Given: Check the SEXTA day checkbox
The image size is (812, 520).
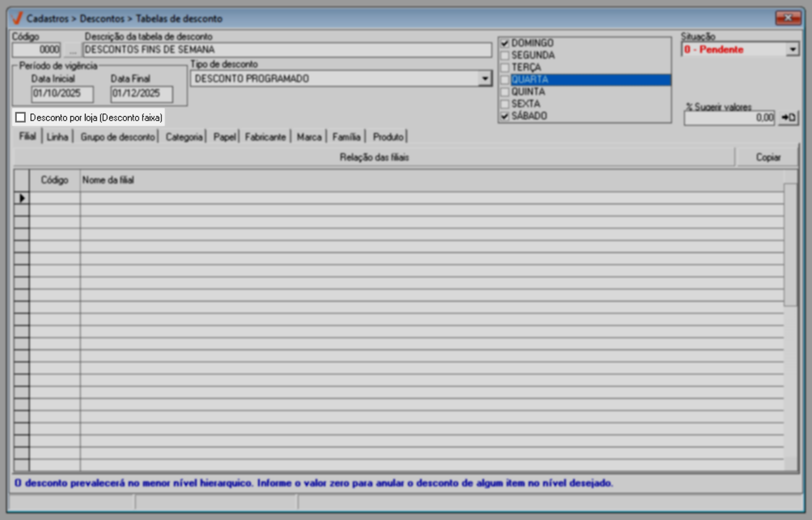Looking at the screenshot, I should (505, 104).
